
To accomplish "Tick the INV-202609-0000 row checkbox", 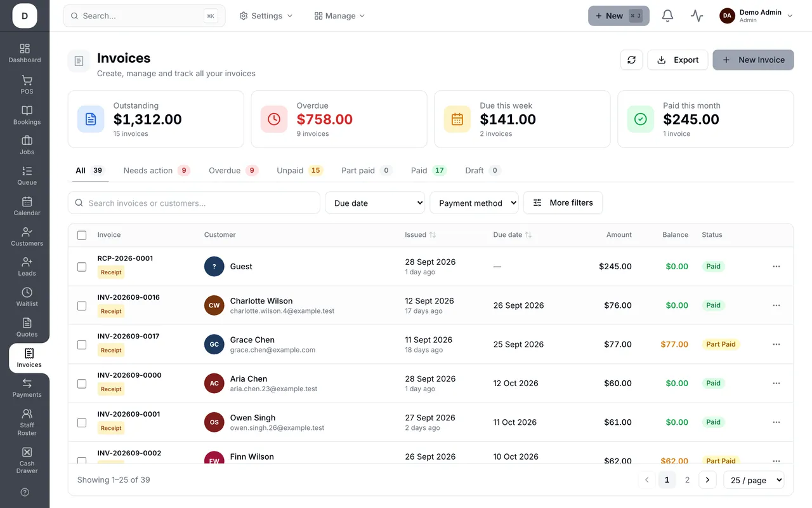I will click(82, 384).
